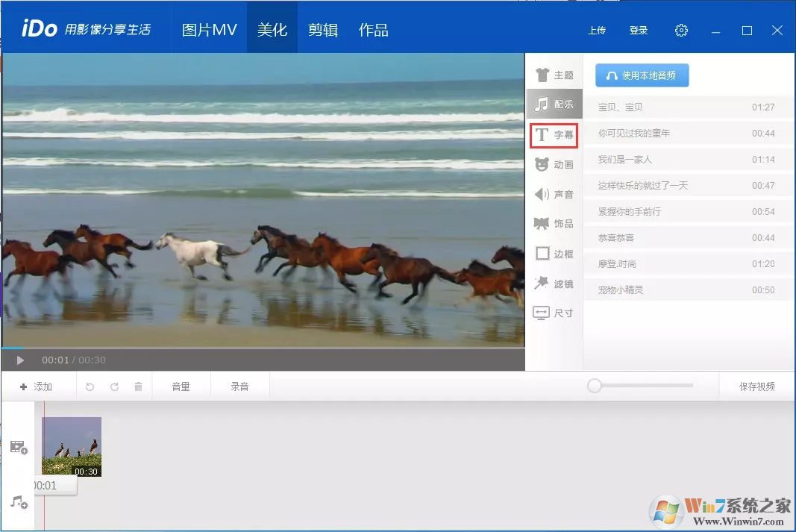The image size is (796, 532).
Task: Adjust the volume slider handle
Action: [595, 386]
